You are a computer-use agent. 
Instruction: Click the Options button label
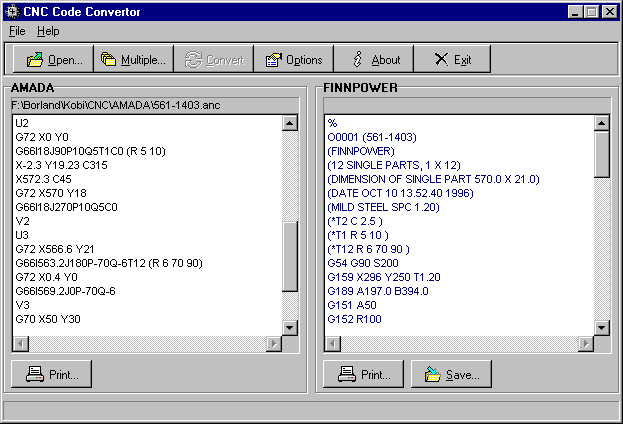[304, 60]
